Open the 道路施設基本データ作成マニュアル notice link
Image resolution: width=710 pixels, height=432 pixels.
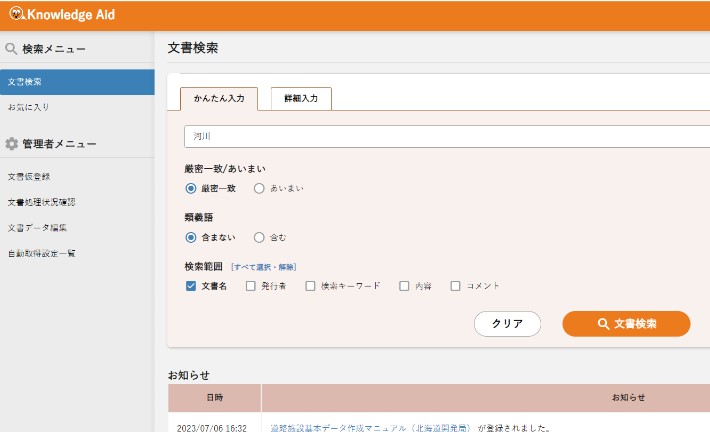370,427
